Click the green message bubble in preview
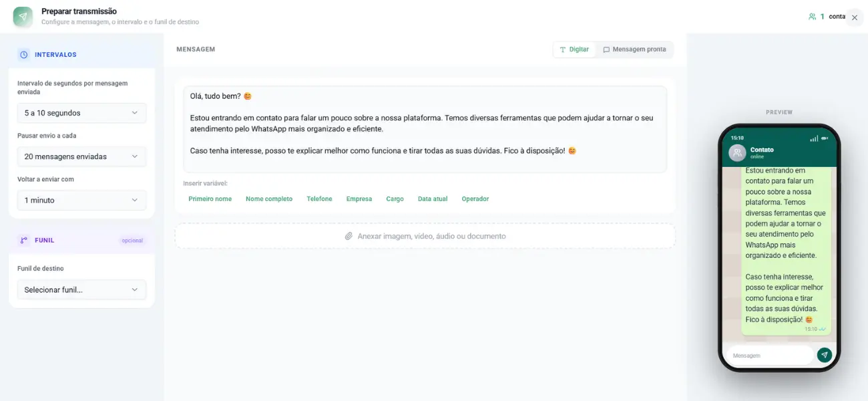The height and width of the screenshot is (401, 868). (786, 251)
